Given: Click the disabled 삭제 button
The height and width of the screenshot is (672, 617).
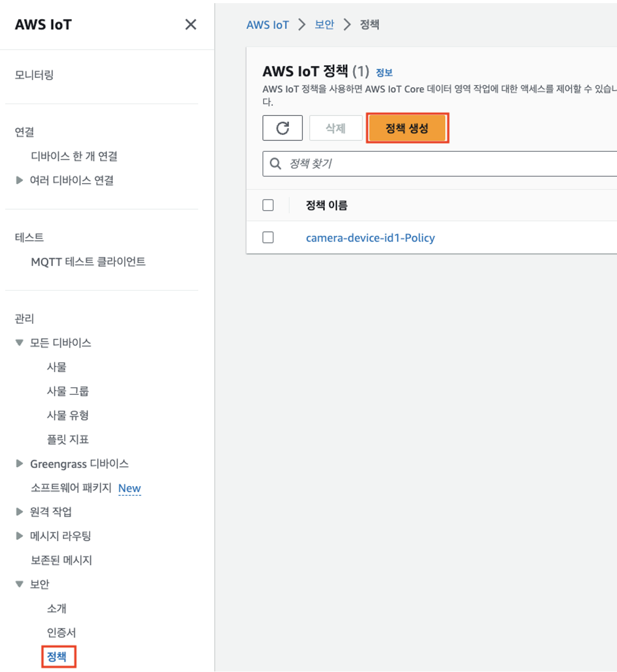Looking at the screenshot, I should [336, 128].
